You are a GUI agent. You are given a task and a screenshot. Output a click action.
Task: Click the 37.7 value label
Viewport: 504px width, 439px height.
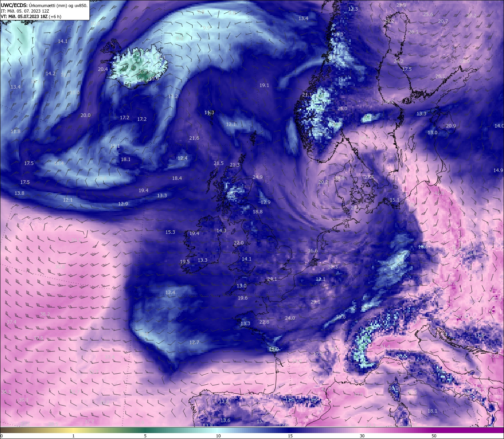[x=89, y=422]
